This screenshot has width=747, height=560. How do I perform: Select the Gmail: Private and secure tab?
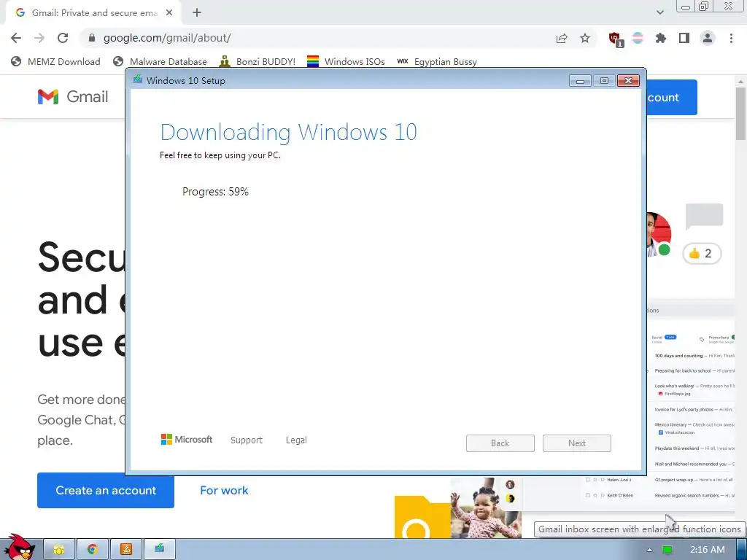point(94,13)
